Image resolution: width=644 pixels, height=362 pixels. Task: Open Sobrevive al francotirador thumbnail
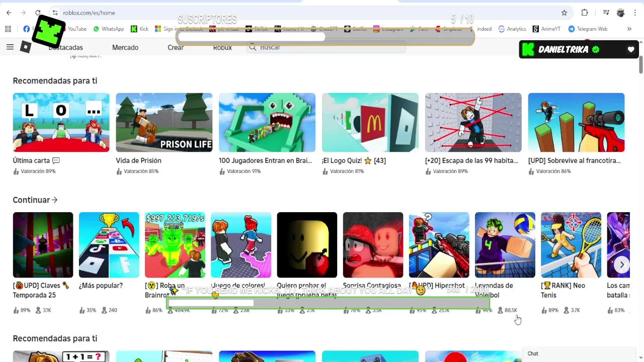(576, 122)
